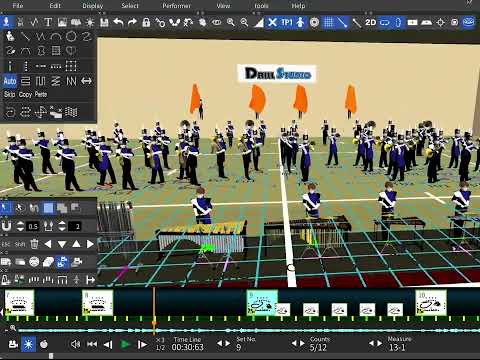The width and height of the screenshot is (480, 360).
Task: Click the highlighted blue performers icon
Action: tap(62, 262)
